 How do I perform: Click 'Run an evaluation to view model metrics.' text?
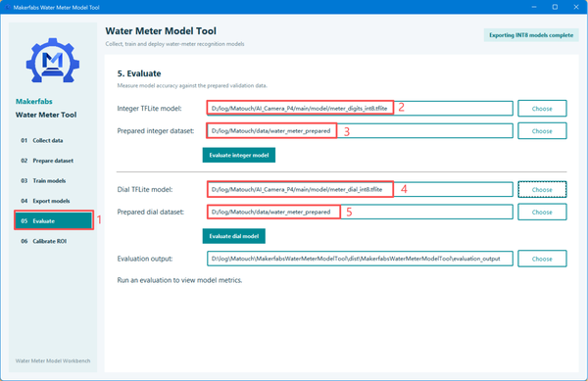click(179, 280)
